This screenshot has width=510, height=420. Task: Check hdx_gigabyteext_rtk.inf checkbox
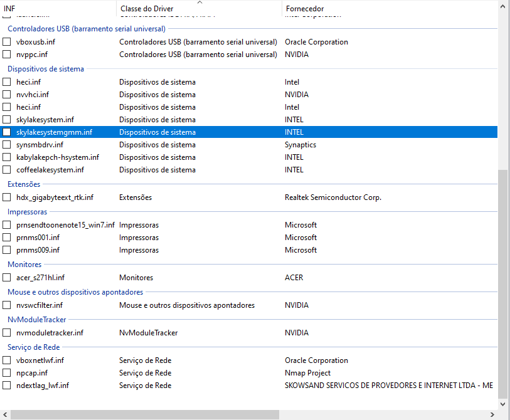(6, 197)
